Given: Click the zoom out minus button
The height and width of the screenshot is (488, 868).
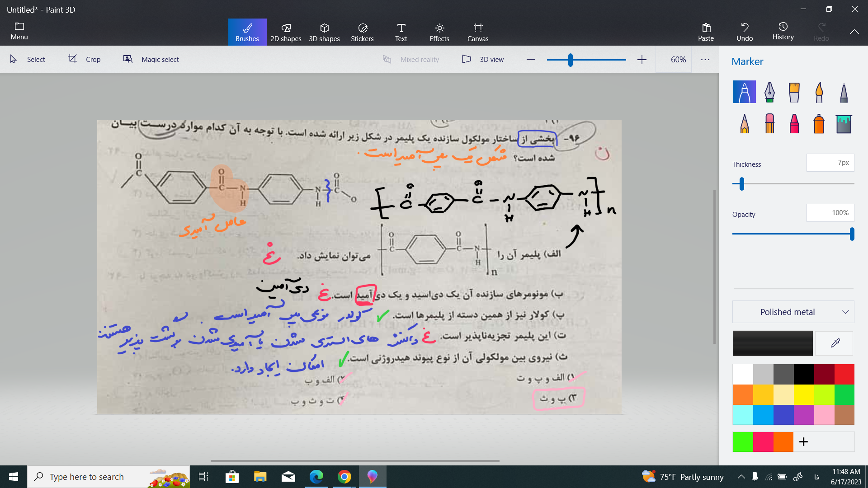Looking at the screenshot, I should 531,60.
